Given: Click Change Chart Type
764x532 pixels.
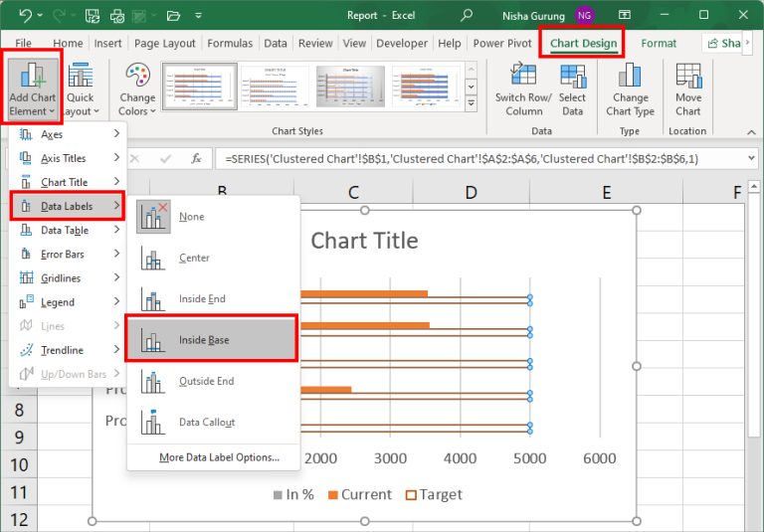Looking at the screenshot, I should pos(630,89).
